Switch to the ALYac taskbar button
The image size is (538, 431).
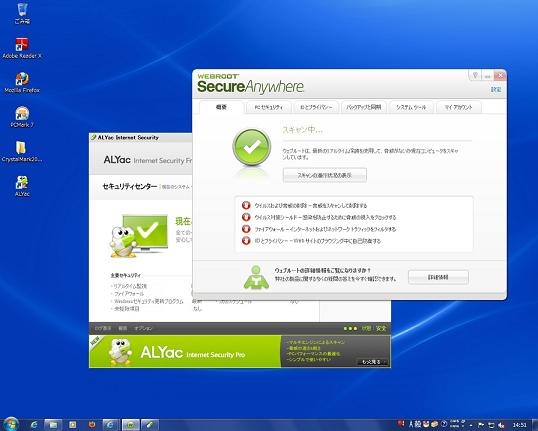pyautogui.click(x=150, y=424)
